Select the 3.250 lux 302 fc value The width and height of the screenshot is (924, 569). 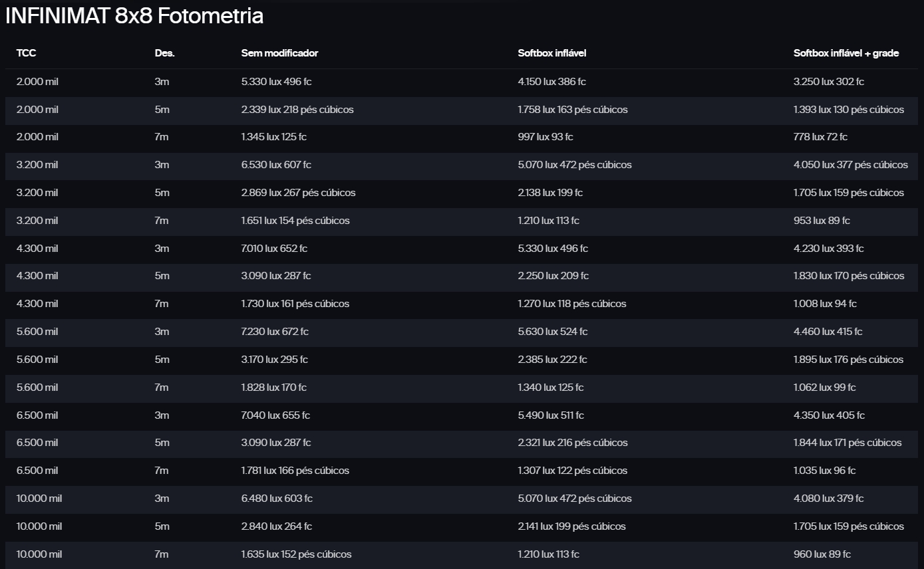[x=828, y=82]
